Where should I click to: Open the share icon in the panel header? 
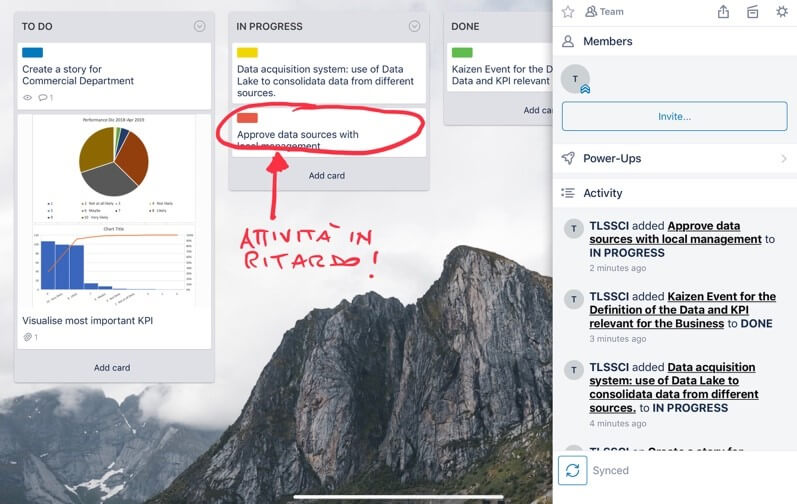724,12
